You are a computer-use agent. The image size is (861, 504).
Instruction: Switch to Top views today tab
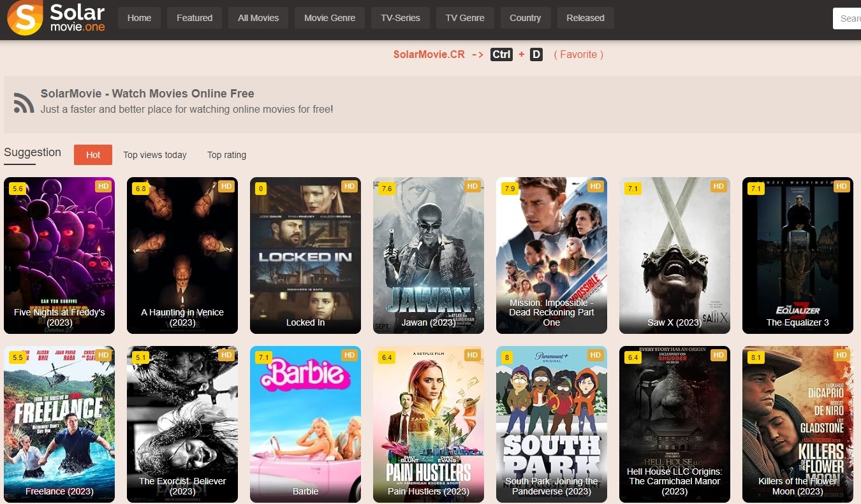[155, 155]
